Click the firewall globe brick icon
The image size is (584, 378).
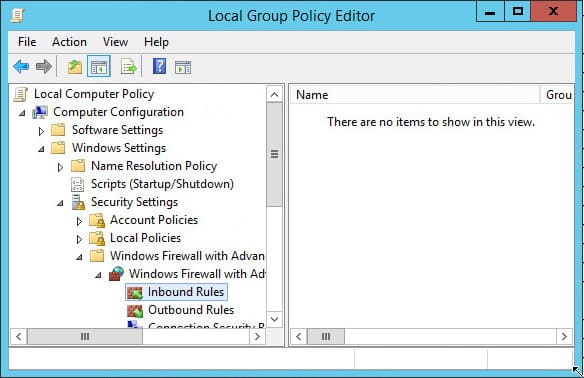116,274
